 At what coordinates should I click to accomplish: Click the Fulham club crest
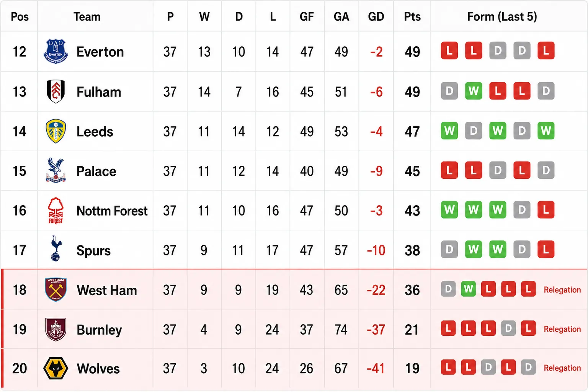(56, 91)
